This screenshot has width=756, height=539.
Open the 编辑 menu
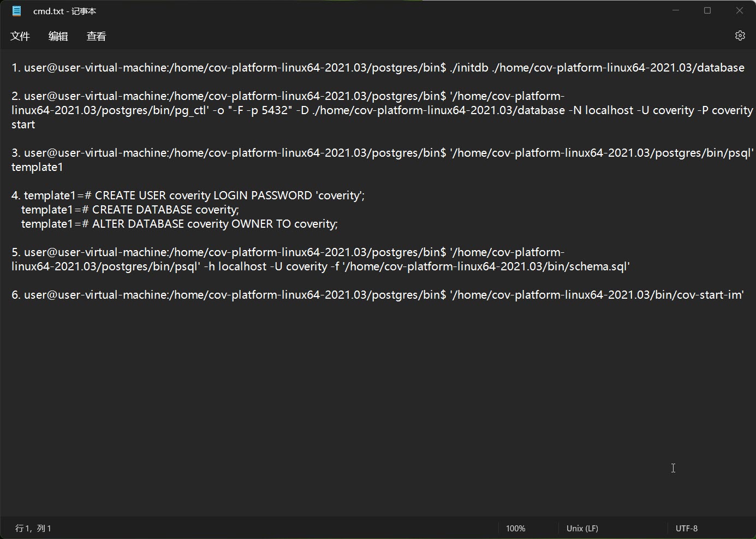pos(58,36)
